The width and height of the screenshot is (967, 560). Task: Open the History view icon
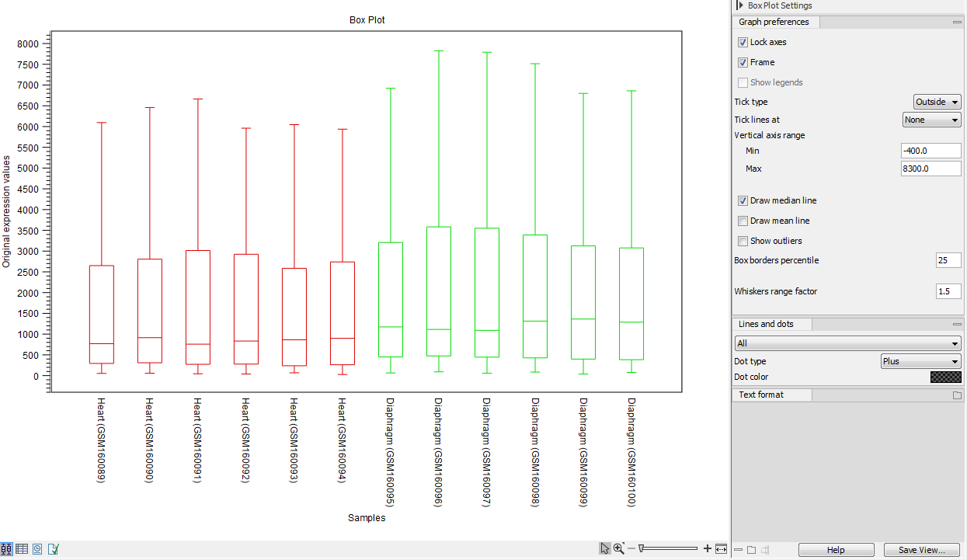pos(37,549)
